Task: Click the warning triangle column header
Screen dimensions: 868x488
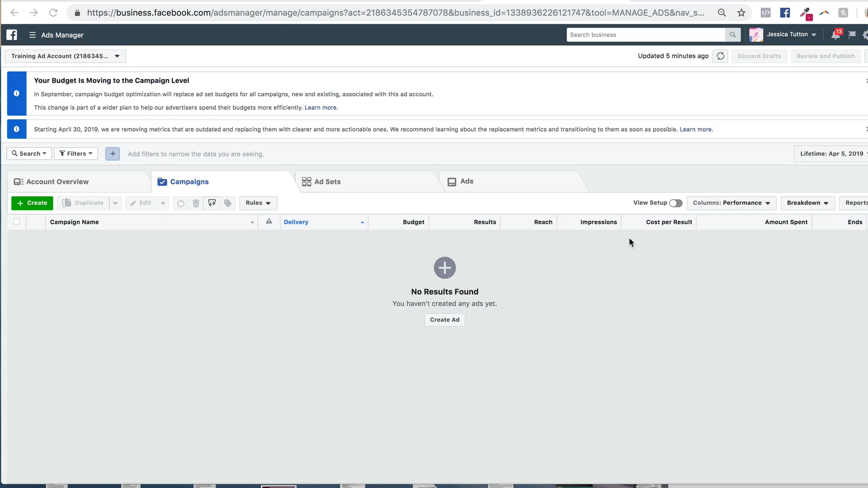Action: 269,221
